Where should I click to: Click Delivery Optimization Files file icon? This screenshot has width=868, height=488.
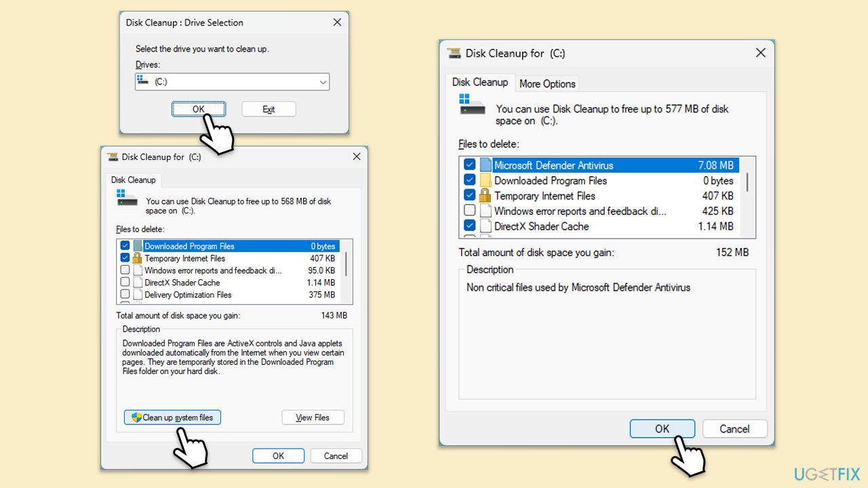[x=138, y=295]
